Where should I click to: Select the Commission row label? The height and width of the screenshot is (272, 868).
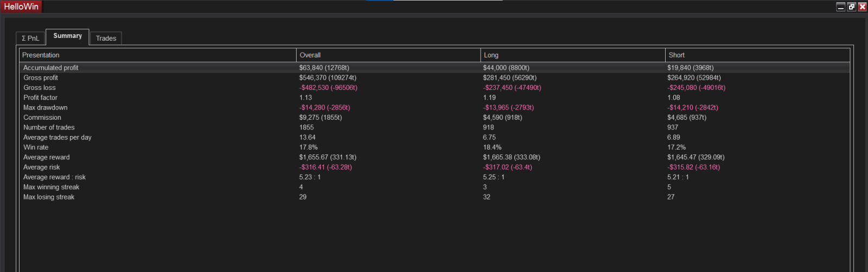[42, 118]
